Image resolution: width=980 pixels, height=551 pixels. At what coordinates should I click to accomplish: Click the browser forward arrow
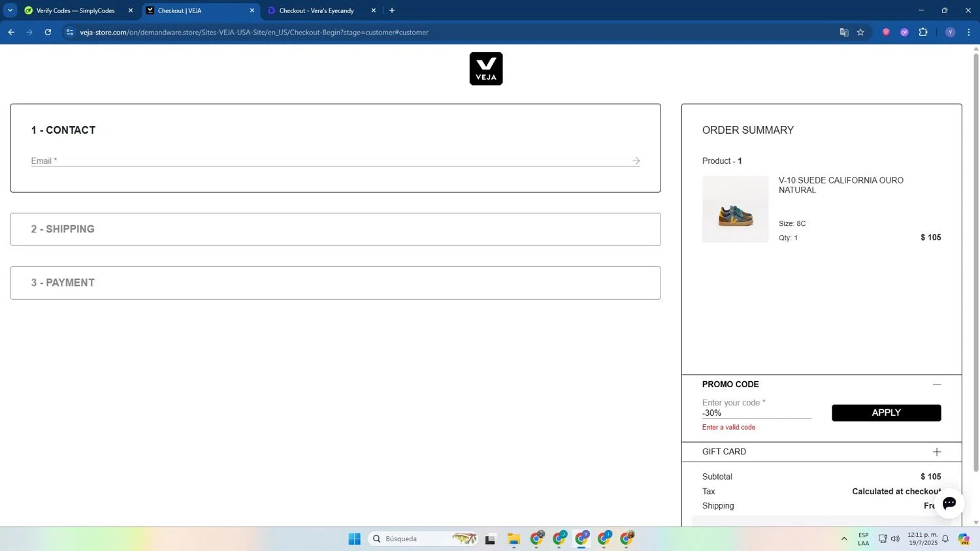[29, 32]
